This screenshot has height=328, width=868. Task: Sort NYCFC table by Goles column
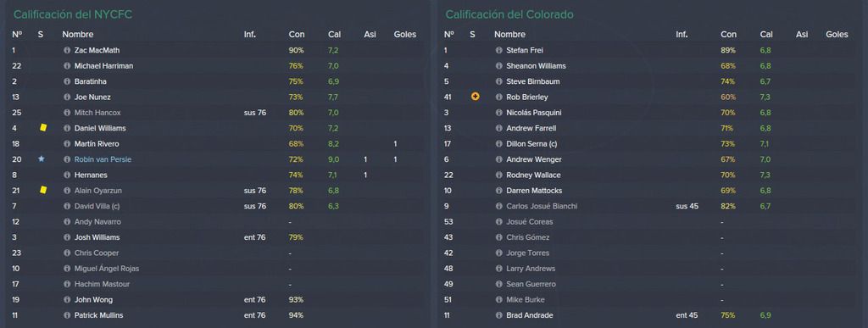404,34
